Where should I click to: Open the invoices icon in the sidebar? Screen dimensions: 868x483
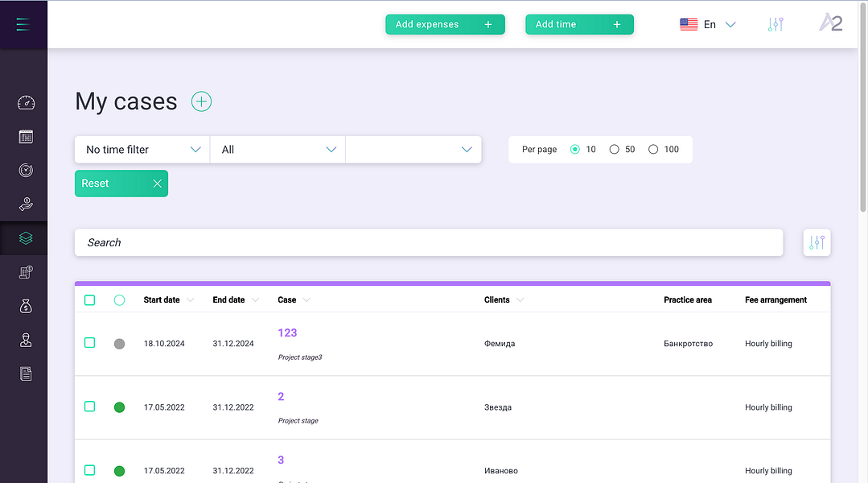tap(26, 272)
